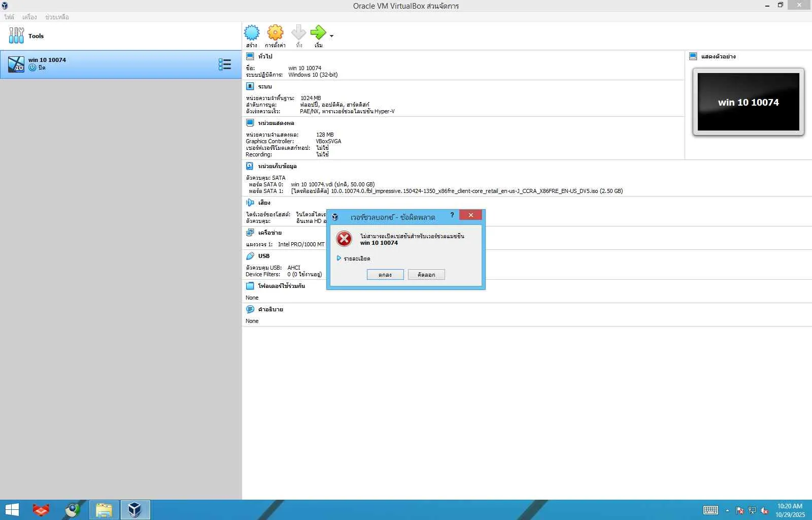
Task: Click the คำอธิบาย (Description) section icon
Action: point(250,309)
